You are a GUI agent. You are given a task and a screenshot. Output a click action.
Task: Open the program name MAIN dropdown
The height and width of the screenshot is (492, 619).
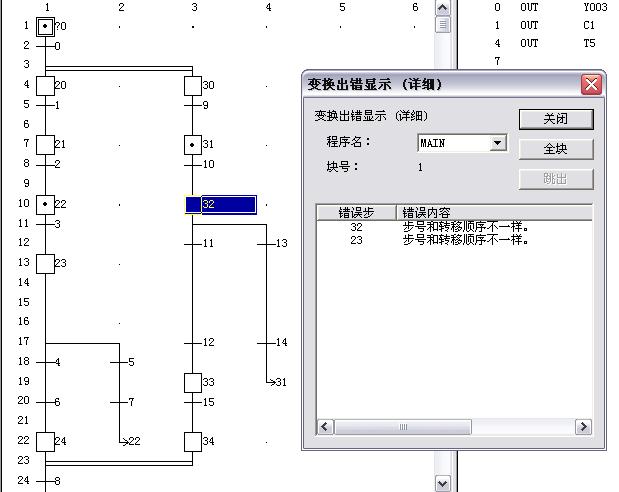tap(498, 143)
